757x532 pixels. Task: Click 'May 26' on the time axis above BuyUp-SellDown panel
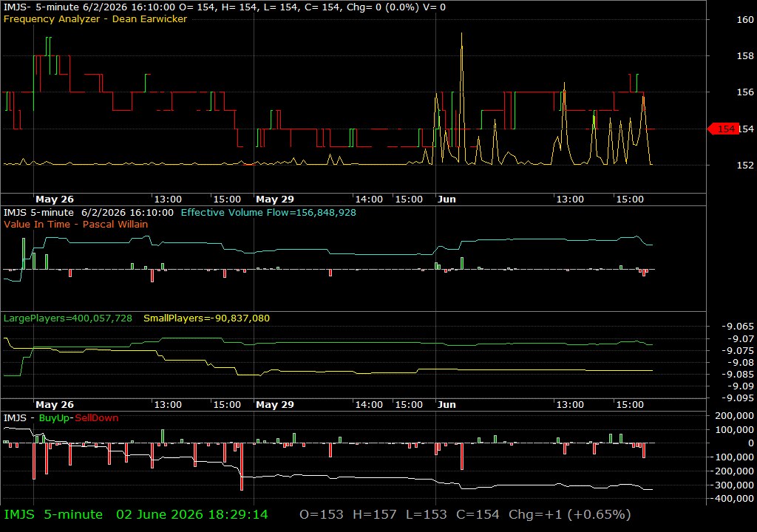coord(55,405)
